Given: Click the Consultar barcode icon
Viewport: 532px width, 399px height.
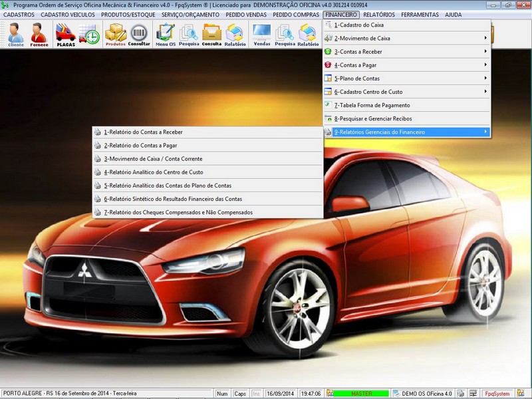Looking at the screenshot, I should coord(139,35).
